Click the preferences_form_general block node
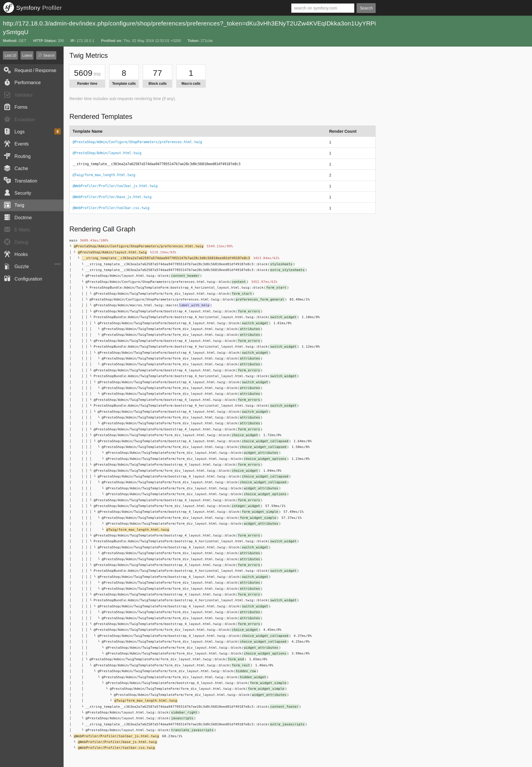This screenshot has width=532, height=767. [x=260, y=299]
